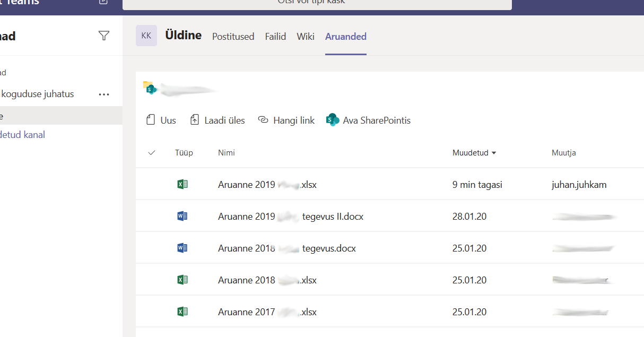Click the Laadi üles upload button
This screenshot has height=337, width=644.
pos(217,120)
